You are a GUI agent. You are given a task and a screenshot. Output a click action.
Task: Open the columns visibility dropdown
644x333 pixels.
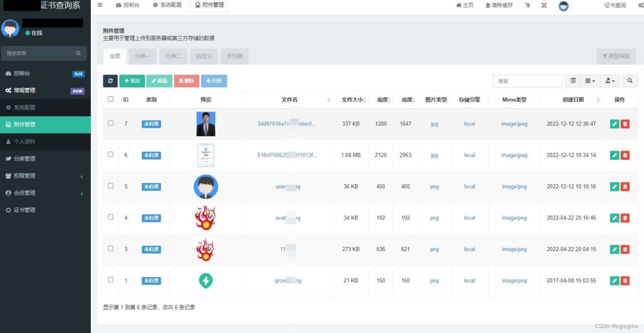(x=590, y=81)
